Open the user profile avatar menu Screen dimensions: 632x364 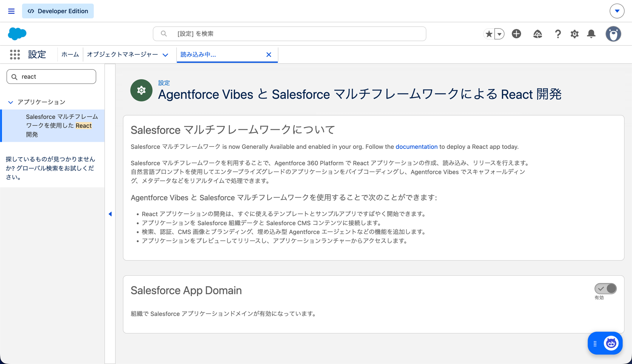pyautogui.click(x=613, y=34)
